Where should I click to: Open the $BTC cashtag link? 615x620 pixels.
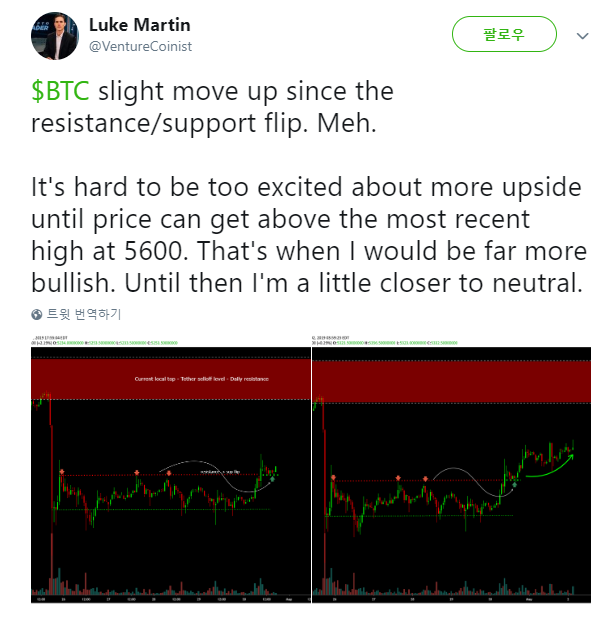[60, 91]
